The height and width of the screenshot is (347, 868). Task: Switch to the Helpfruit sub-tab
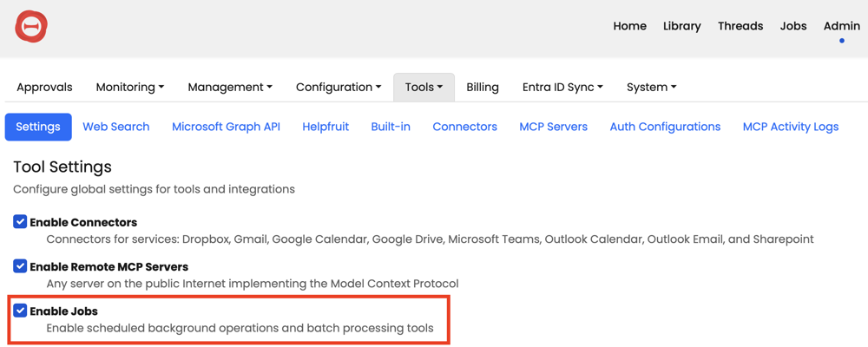pyautogui.click(x=325, y=127)
